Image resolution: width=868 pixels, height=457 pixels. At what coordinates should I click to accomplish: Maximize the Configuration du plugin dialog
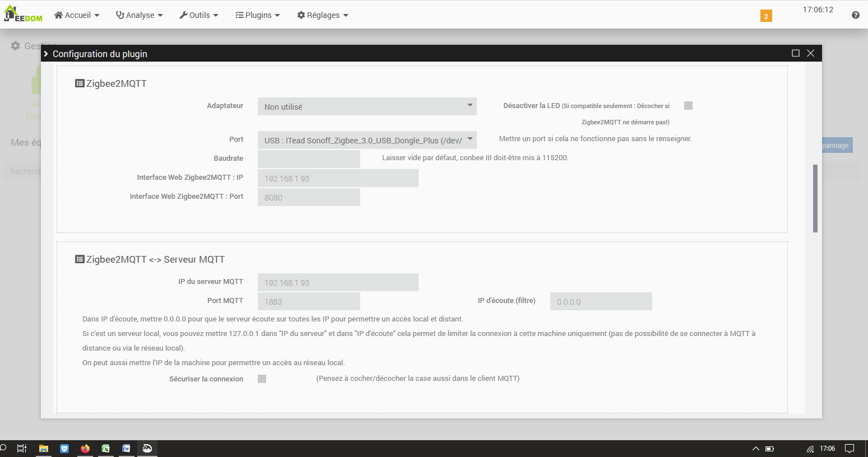tap(795, 53)
